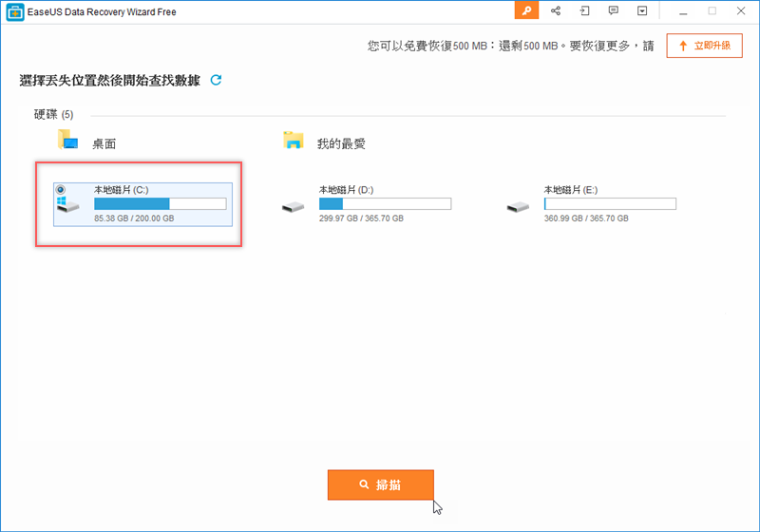Click the 本地磁片 (D:) label

click(346, 189)
